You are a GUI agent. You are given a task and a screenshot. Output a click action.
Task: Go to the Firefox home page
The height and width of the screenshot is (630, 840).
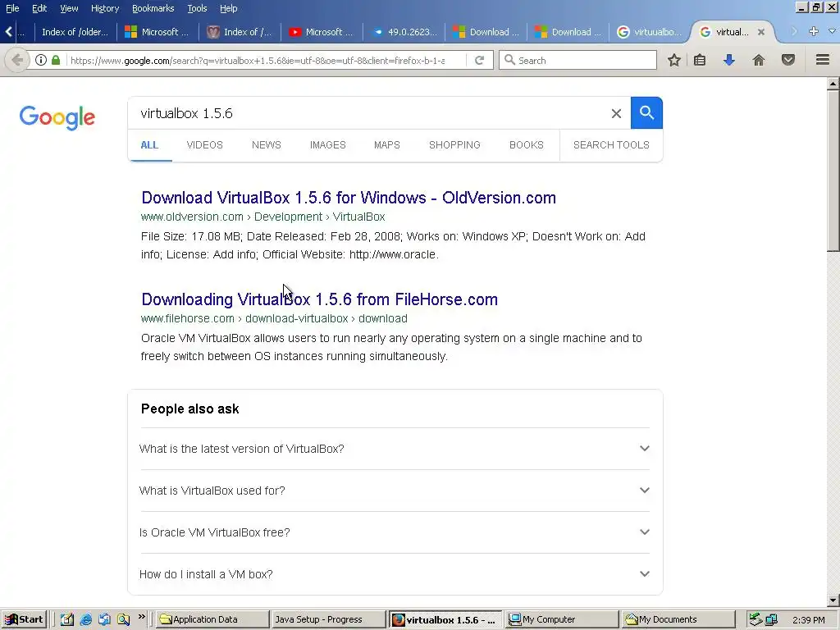[759, 60]
